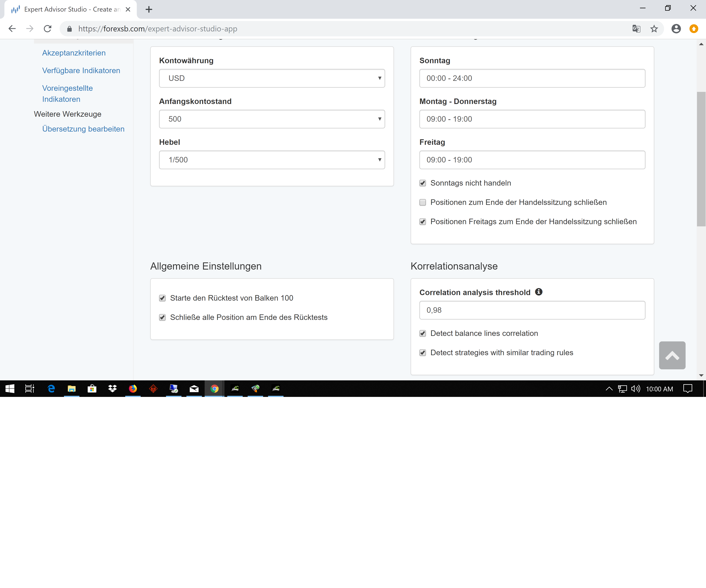Click the scroll-to-top arrow button
The width and height of the screenshot is (706, 588).
pyautogui.click(x=672, y=355)
